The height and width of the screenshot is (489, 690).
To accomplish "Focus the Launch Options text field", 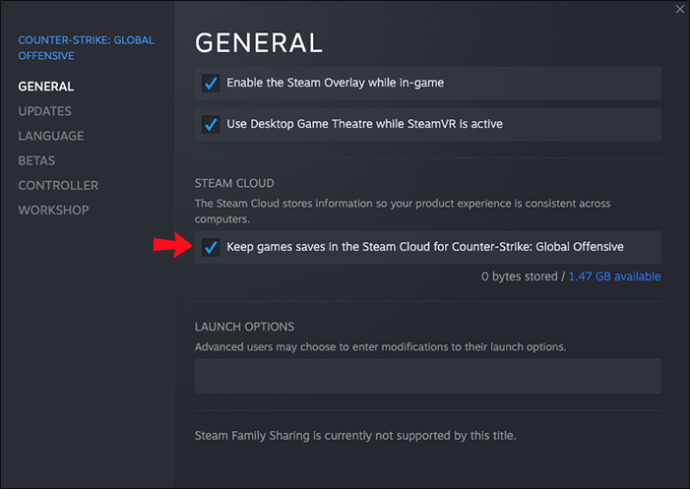I will click(427, 376).
